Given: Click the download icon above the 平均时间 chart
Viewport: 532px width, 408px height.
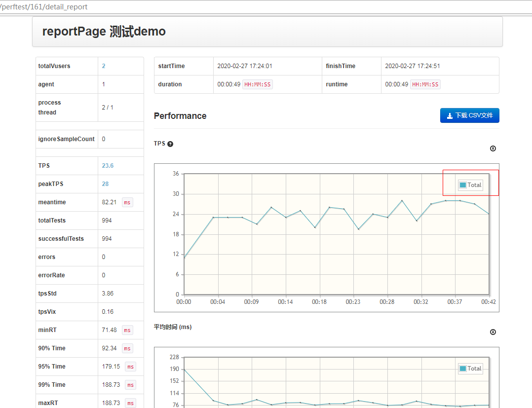Looking at the screenshot, I should 493,332.
